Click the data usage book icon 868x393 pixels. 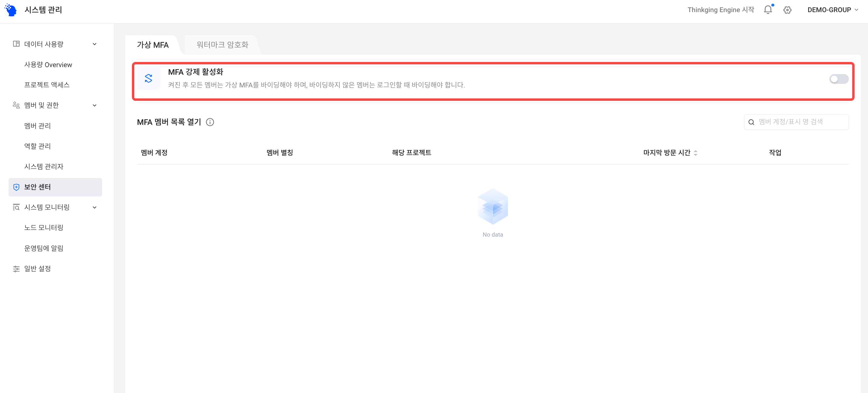(x=16, y=44)
